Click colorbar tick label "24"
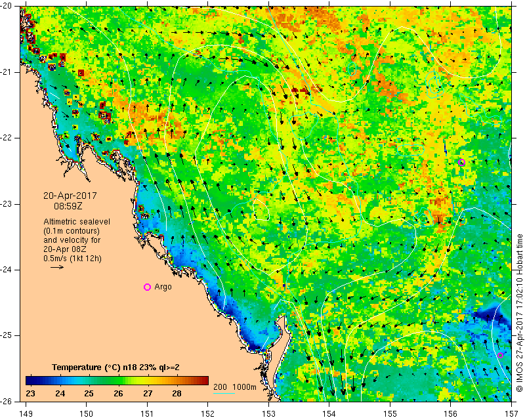 60,394
